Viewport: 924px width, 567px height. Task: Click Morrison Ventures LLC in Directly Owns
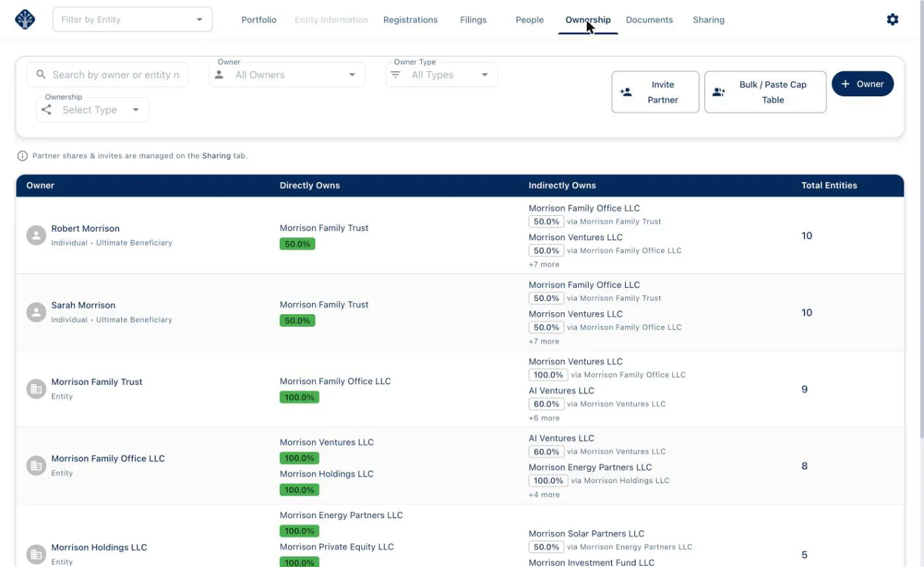pyautogui.click(x=327, y=442)
